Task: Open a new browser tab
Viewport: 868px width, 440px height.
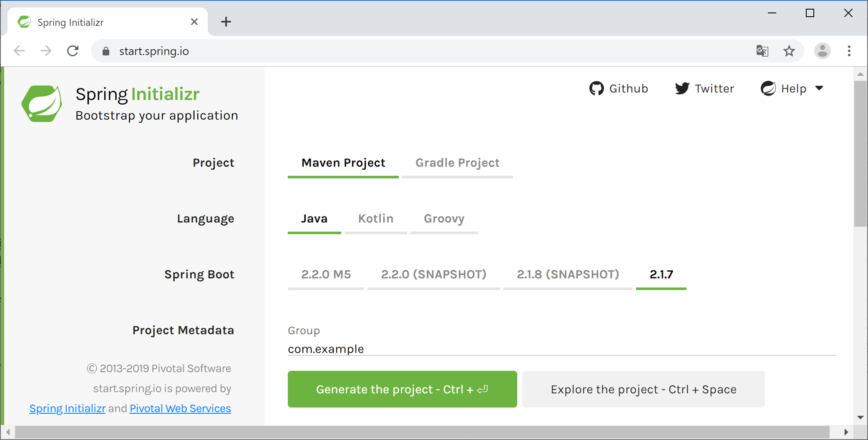Action: tap(226, 21)
